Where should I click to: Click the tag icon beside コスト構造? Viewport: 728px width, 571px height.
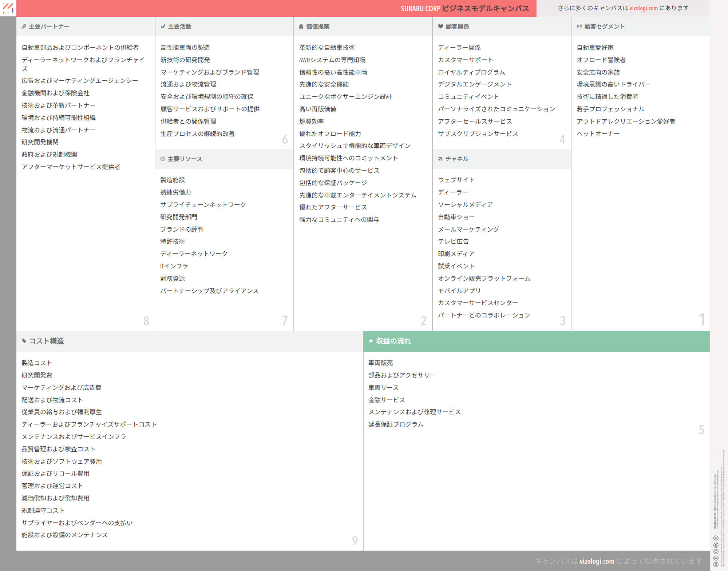[x=24, y=341]
